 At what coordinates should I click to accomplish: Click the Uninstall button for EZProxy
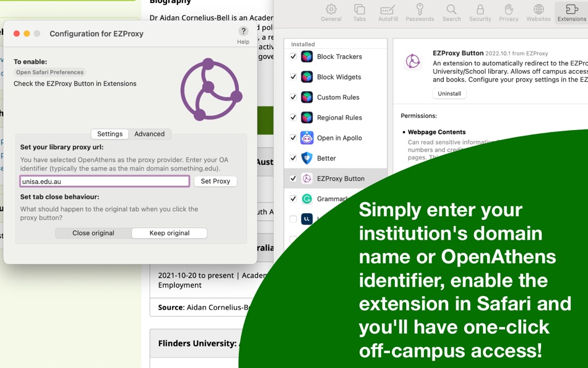pyautogui.click(x=449, y=94)
